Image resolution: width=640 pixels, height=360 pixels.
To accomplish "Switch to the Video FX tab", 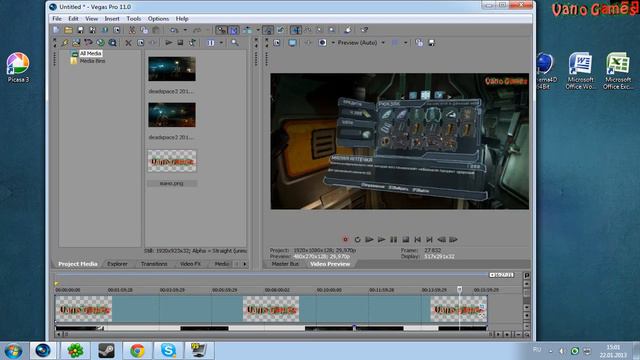I will tap(190, 264).
